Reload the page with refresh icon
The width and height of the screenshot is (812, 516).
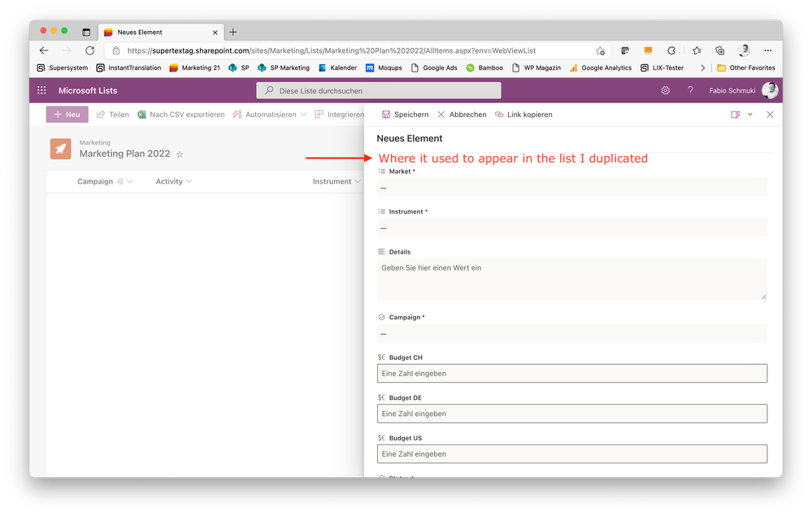pyautogui.click(x=90, y=50)
